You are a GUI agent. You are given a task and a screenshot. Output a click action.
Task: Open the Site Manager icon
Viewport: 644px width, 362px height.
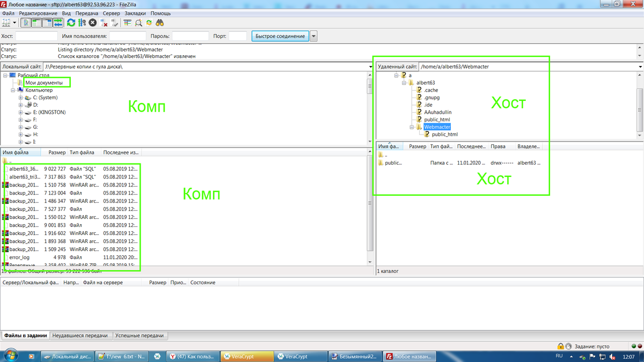(6, 23)
